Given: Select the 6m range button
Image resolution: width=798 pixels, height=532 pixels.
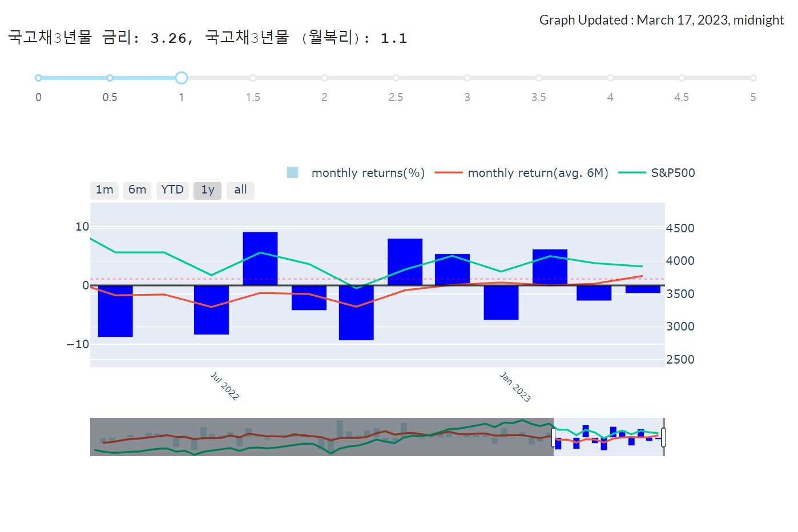Looking at the screenshot, I should click(x=137, y=190).
